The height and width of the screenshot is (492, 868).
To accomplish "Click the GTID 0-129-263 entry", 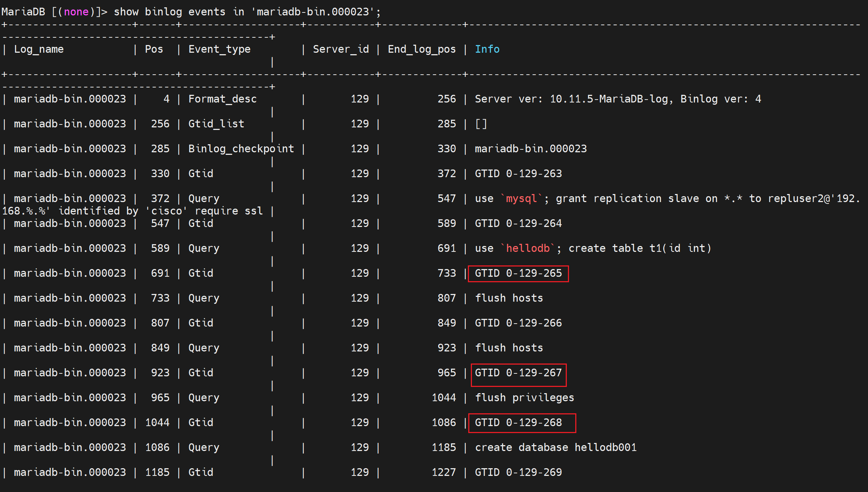I will pos(518,174).
